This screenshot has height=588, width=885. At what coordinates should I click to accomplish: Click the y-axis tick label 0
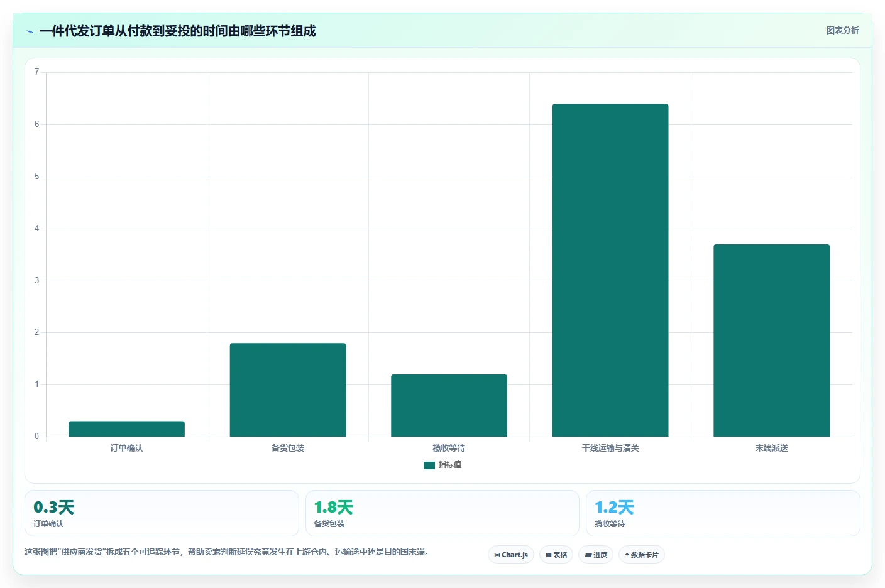click(36, 437)
